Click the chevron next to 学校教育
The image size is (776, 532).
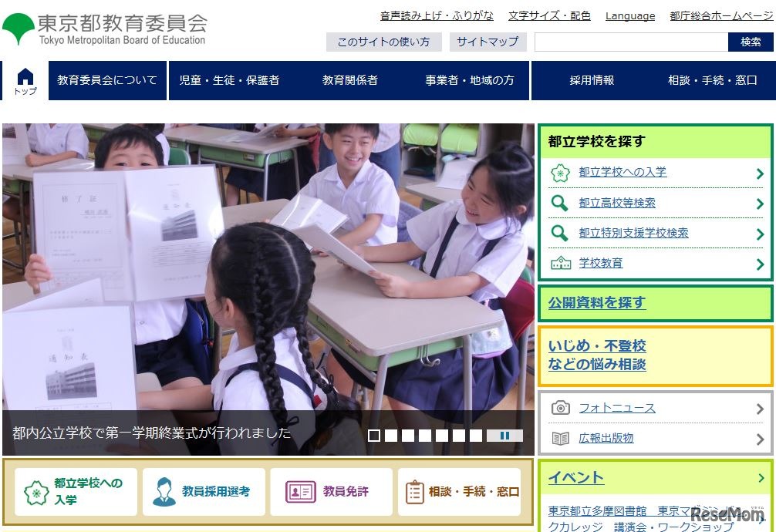click(x=759, y=263)
